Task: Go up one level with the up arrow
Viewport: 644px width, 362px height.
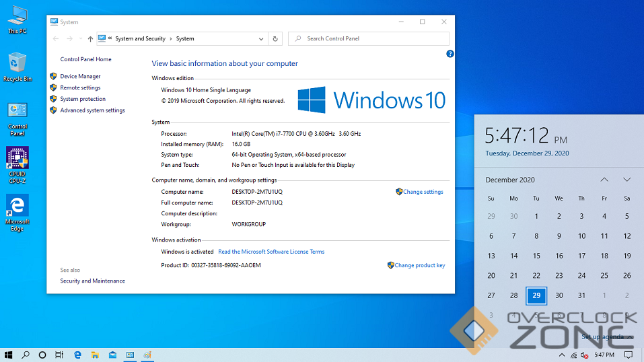Action: point(90,39)
